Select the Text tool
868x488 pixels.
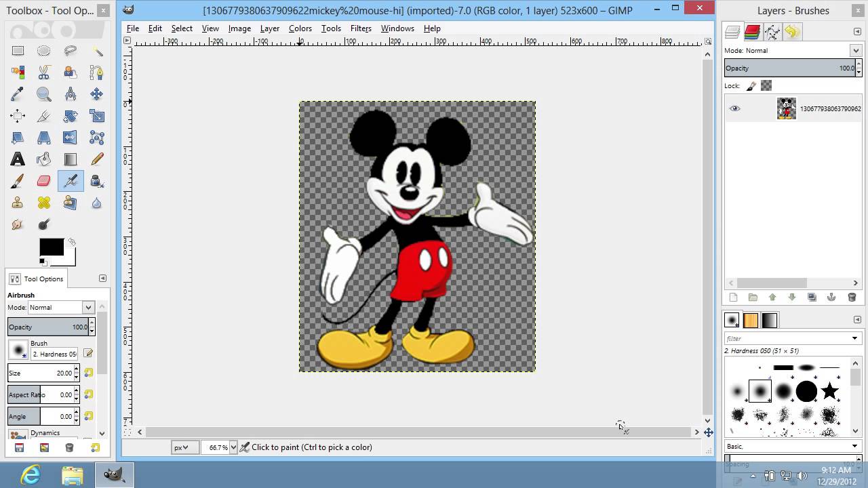(x=18, y=159)
